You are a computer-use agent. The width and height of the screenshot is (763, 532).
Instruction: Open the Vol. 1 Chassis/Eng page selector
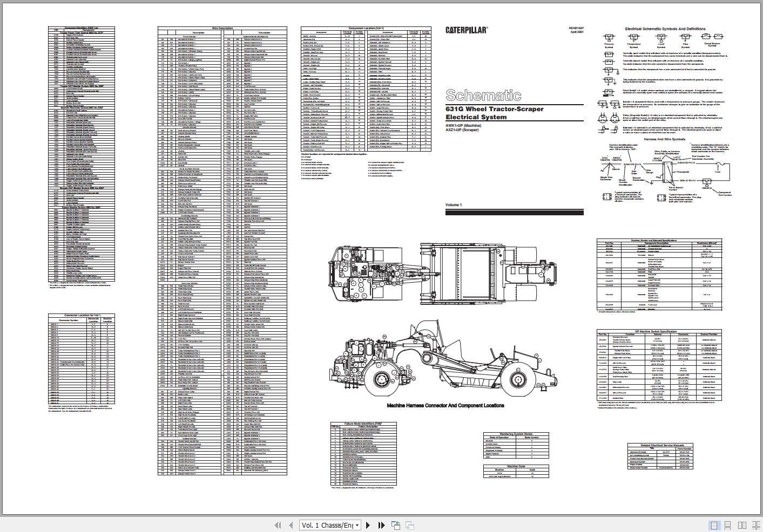(327, 524)
